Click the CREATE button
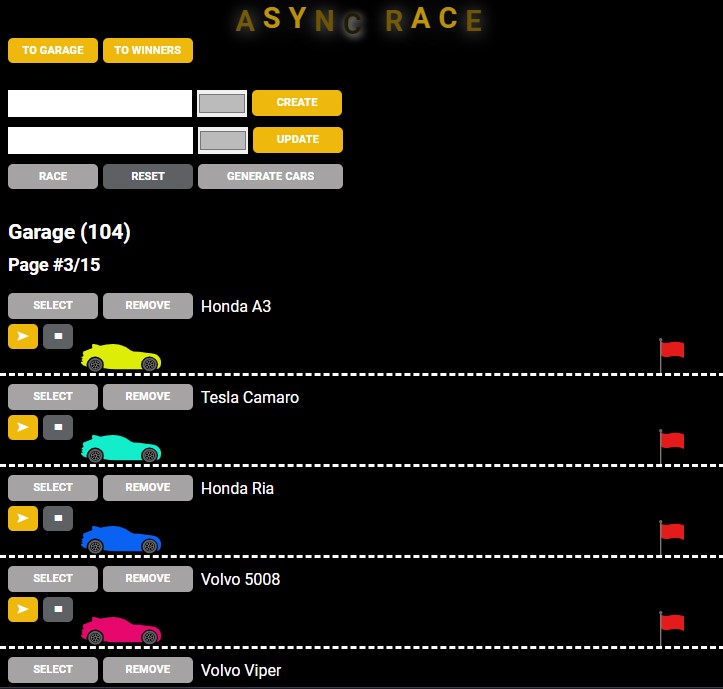 point(297,102)
